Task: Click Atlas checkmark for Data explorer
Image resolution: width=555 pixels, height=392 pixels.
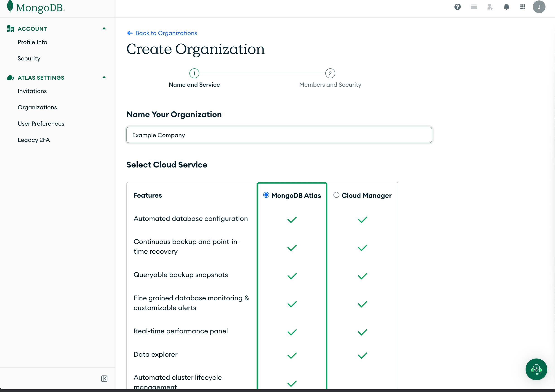Action: tap(292, 356)
